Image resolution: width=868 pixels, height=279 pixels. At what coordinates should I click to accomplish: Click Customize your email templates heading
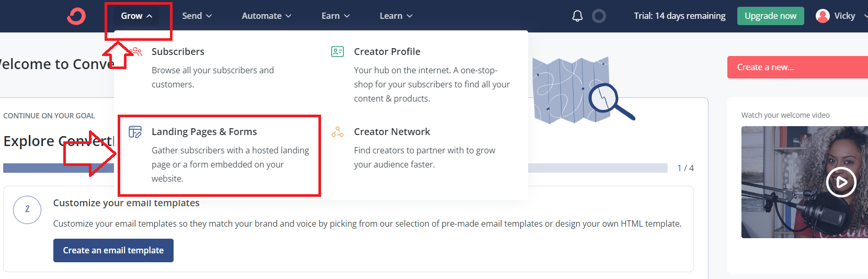click(x=126, y=203)
